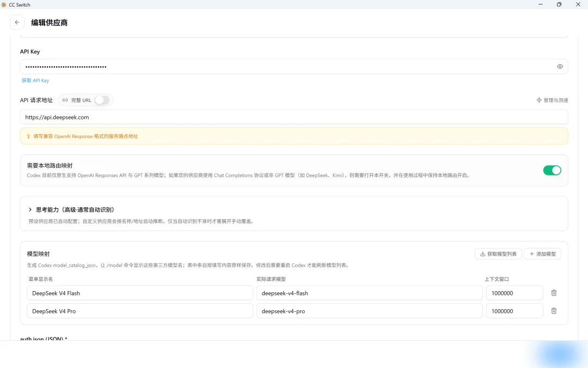Click the 模型映射 section heading
This screenshot has height=368, width=588.
click(x=38, y=254)
